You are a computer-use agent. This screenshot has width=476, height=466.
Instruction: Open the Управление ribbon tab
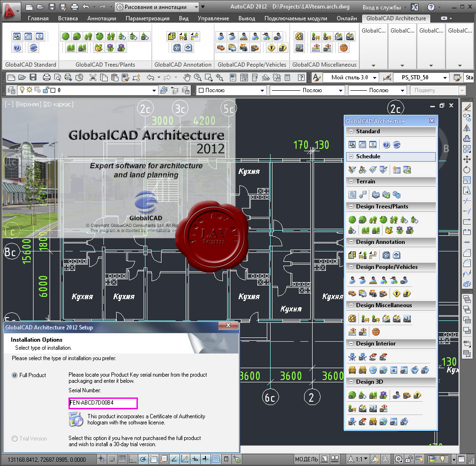[213, 18]
